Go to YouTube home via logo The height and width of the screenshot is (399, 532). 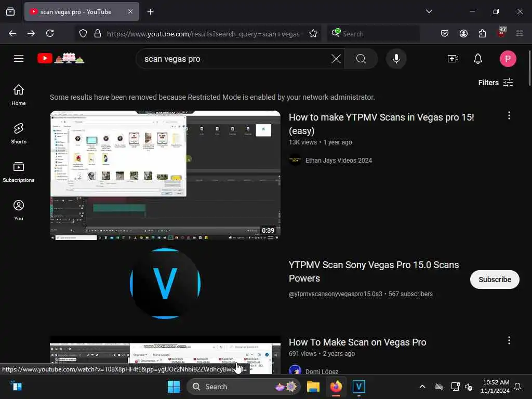pos(60,58)
